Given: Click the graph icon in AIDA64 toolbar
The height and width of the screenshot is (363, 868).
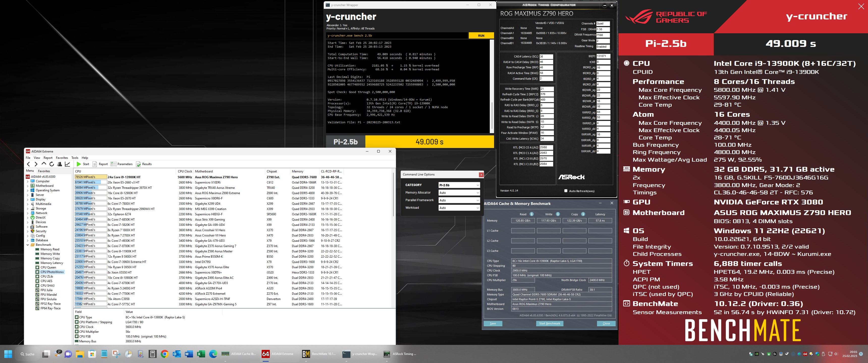Looking at the screenshot, I should click(x=67, y=164).
